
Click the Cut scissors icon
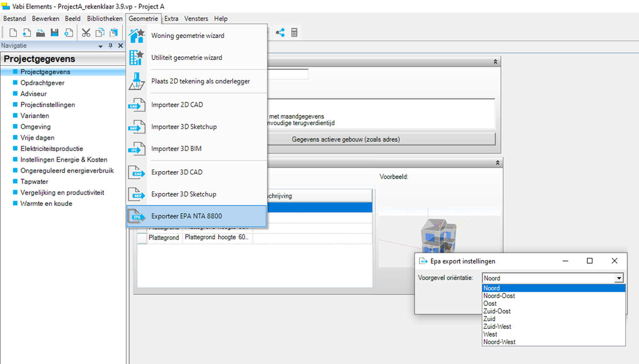point(86,33)
